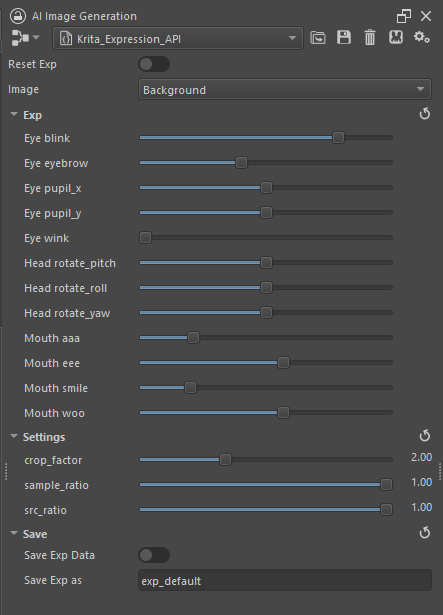Open the Image Background layer dropdown
443x615 pixels.
point(285,89)
